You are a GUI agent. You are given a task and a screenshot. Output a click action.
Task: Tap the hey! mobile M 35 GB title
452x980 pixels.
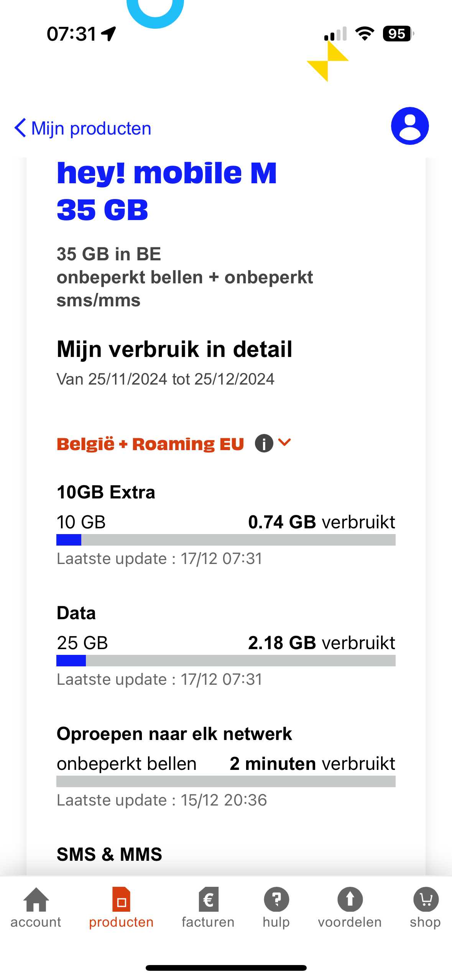click(x=166, y=191)
